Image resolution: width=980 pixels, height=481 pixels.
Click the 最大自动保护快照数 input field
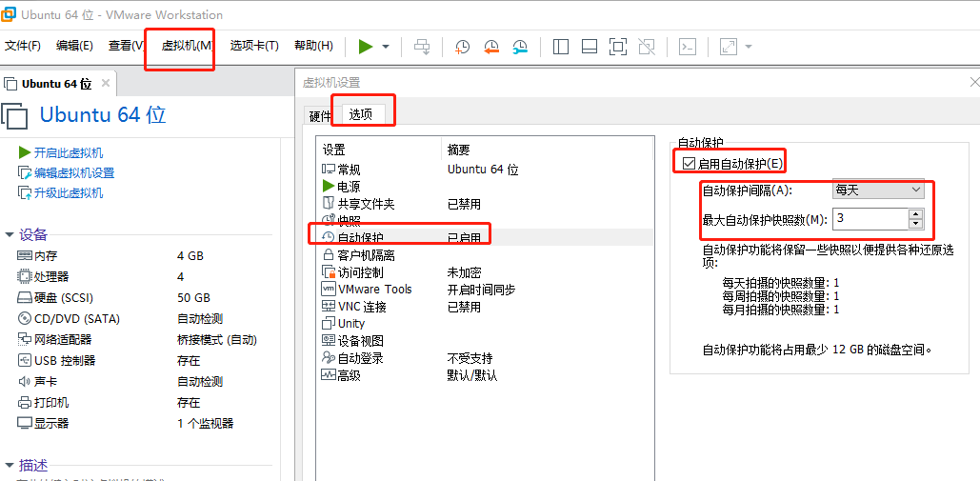point(870,219)
